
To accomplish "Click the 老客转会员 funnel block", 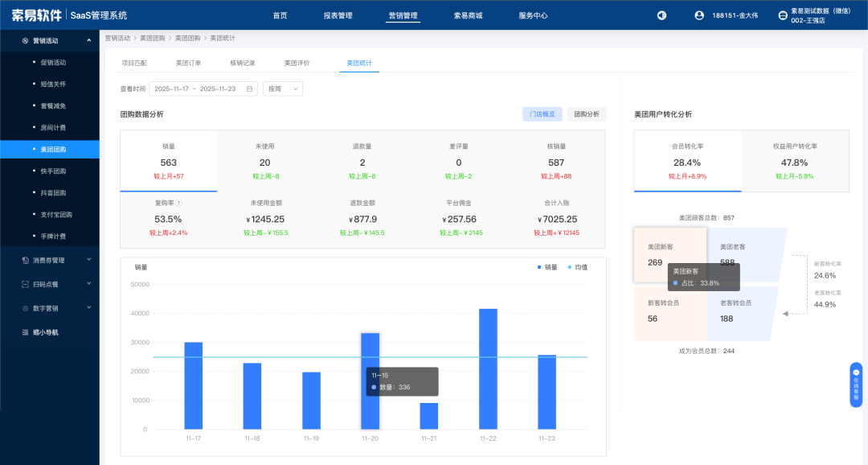I will point(739,312).
